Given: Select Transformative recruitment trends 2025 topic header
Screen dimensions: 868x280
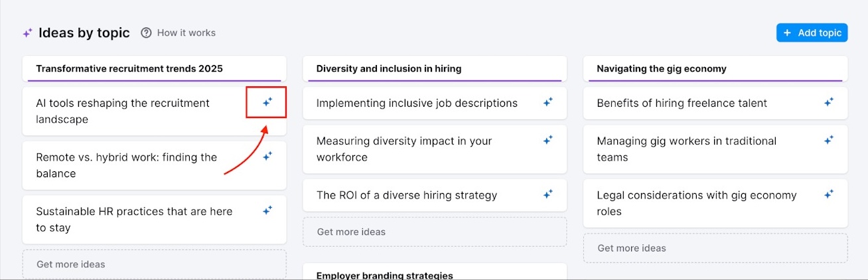Looking at the screenshot, I should coord(129,68).
